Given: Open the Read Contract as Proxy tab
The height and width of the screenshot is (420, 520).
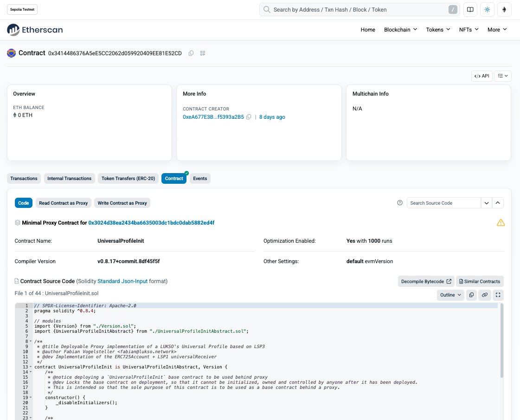Looking at the screenshot, I should click(63, 203).
